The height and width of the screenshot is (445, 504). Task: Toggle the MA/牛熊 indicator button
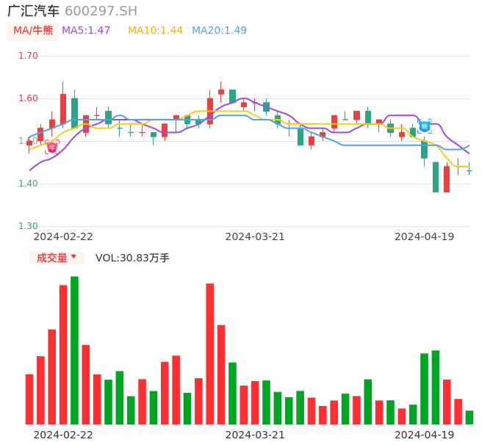(32, 31)
